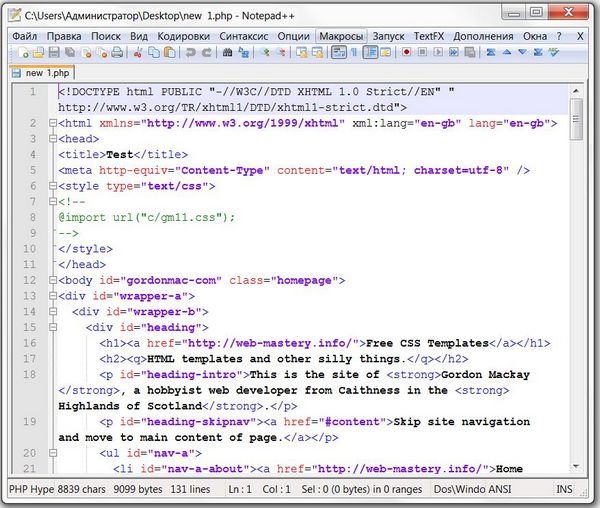Open the Дополнения menu
Viewport: 600px width, 508px height.
click(483, 36)
